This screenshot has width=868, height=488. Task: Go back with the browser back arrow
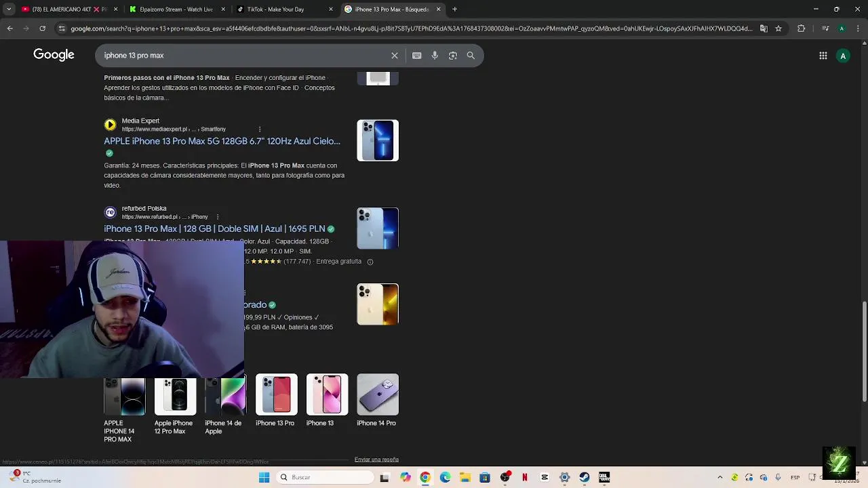tap(9, 28)
